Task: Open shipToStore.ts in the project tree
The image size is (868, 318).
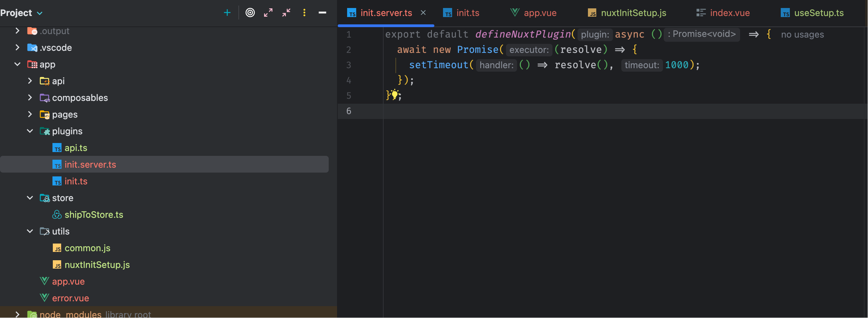Action: [93, 215]
